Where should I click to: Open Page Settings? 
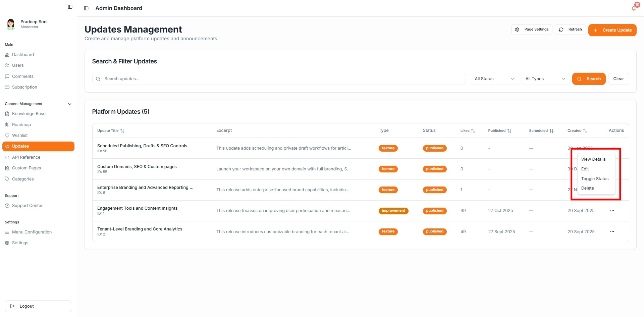pos(532,30)
